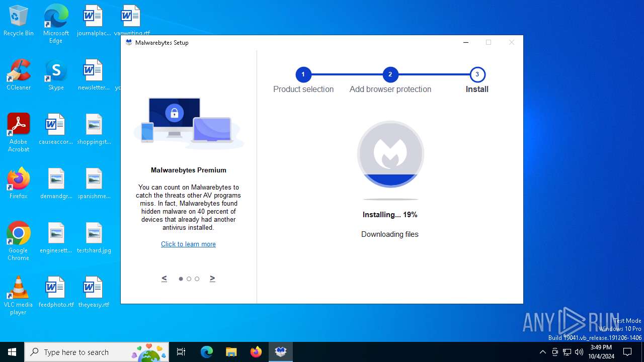Screen dimensions: 644x362
Task: Select the shoppingst image file
Action: click(x=94, y=130)
